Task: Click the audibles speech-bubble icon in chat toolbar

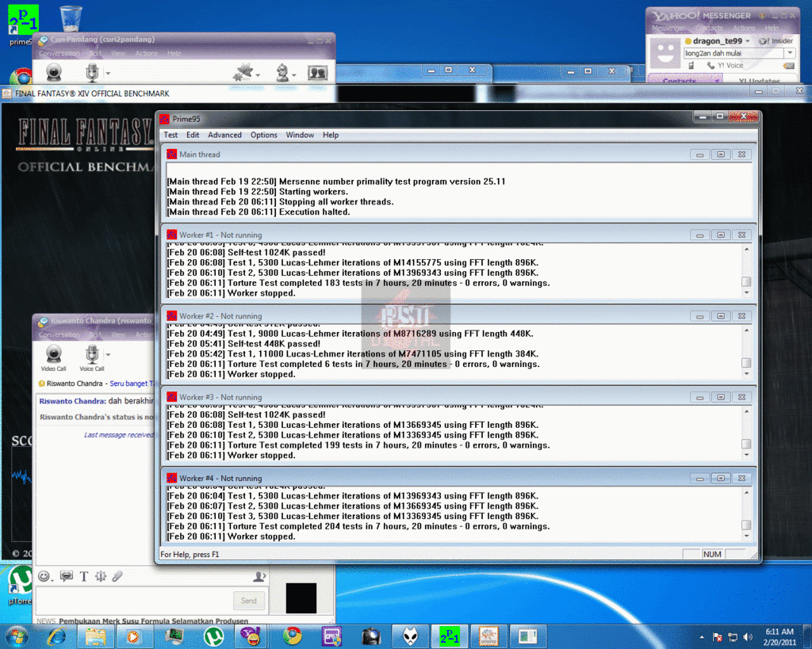Action: (x=67, y=576)
